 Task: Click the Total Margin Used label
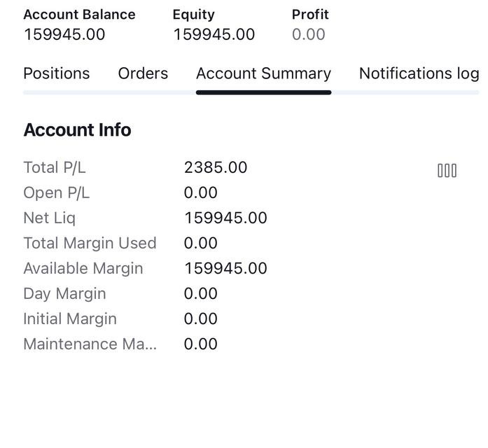pyautogui.click(x=90, y=243)
